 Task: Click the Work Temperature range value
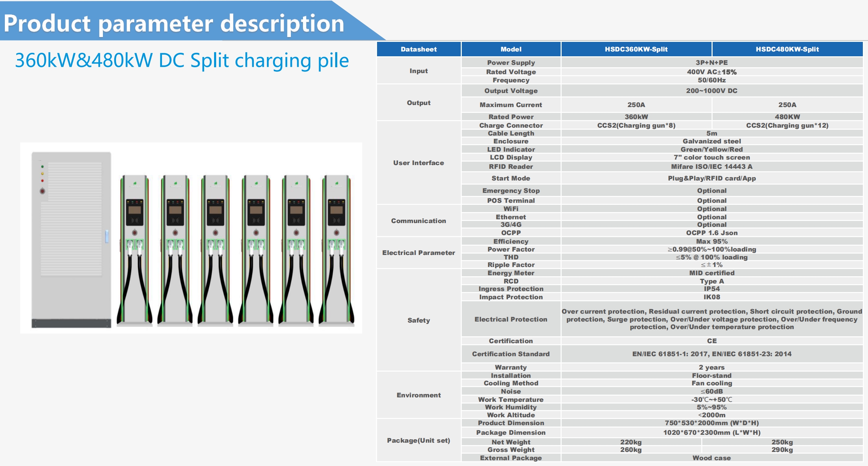pos(711,399)
